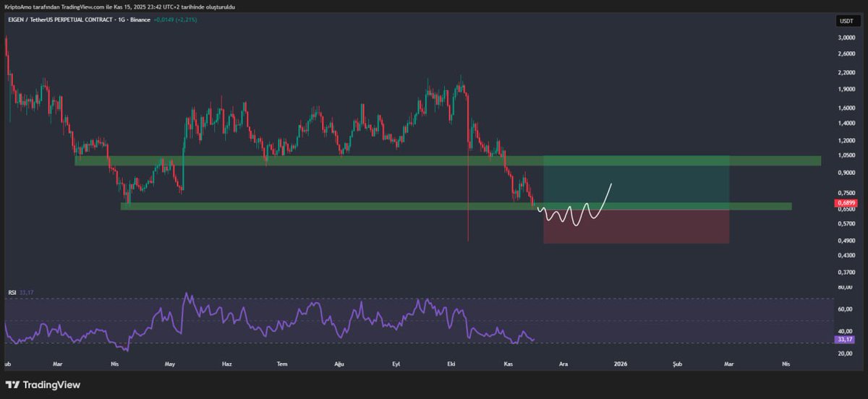
Task: Click the Tem label on time axis
Action: coord(282,366)
